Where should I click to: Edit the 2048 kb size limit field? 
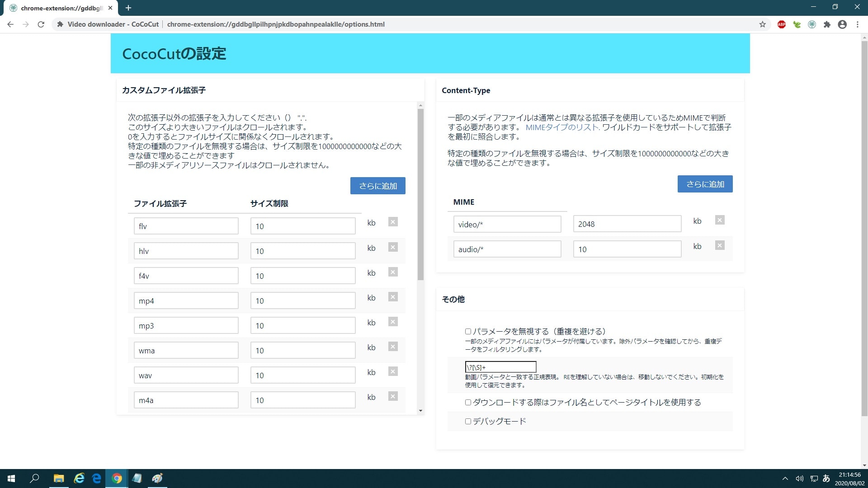627,224
